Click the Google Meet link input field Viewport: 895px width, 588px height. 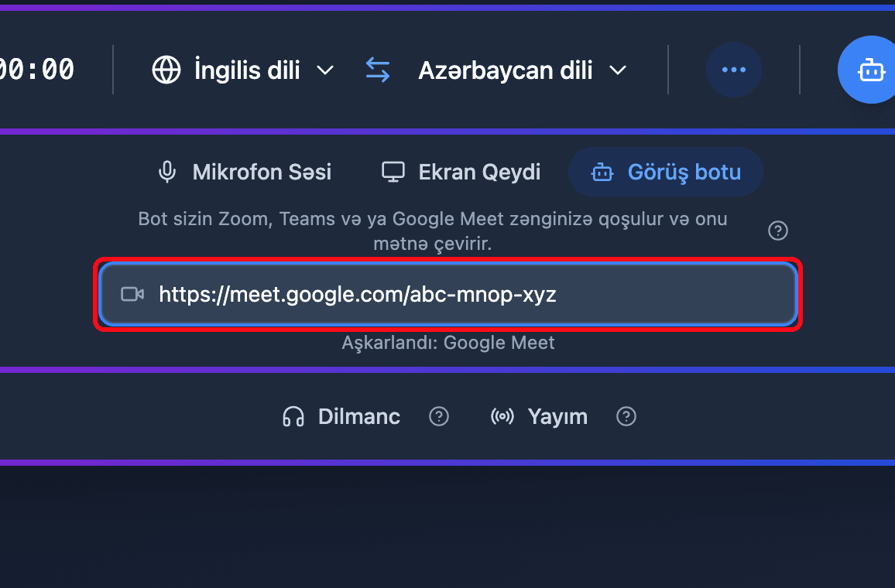(x=448, y=294)
